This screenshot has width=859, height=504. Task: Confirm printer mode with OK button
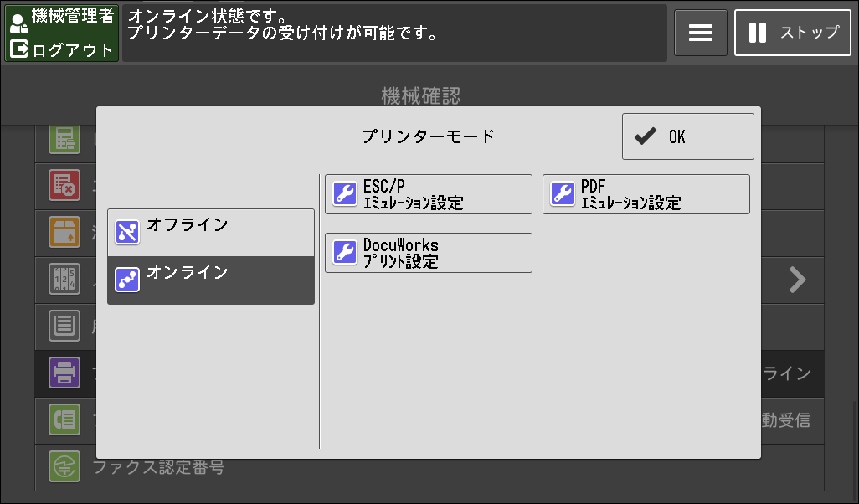[x=688, y=136]
